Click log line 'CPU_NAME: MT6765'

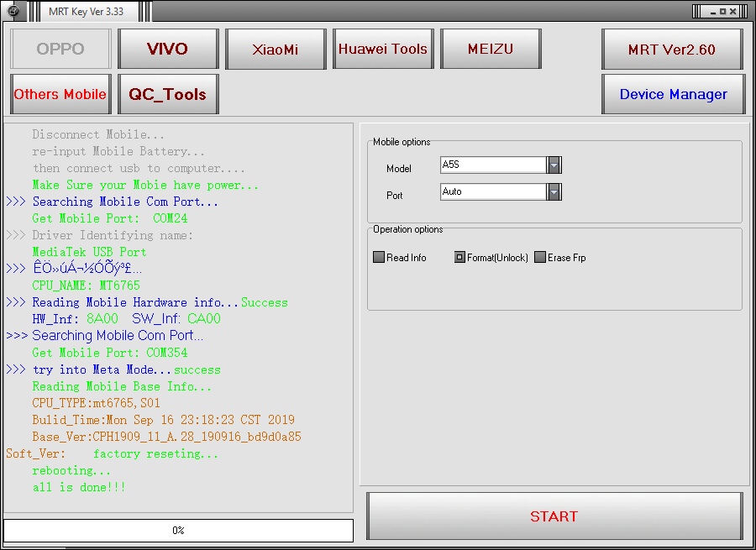pyautogui.click(x=86, y=285)
